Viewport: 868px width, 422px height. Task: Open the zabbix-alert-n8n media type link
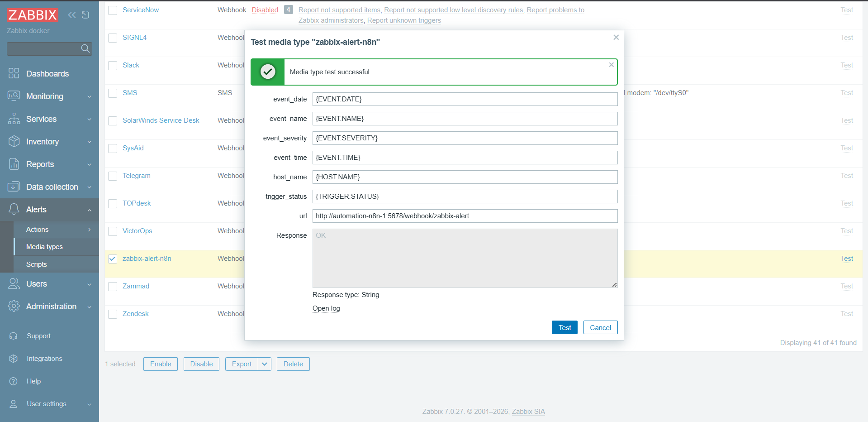(147, 259)
